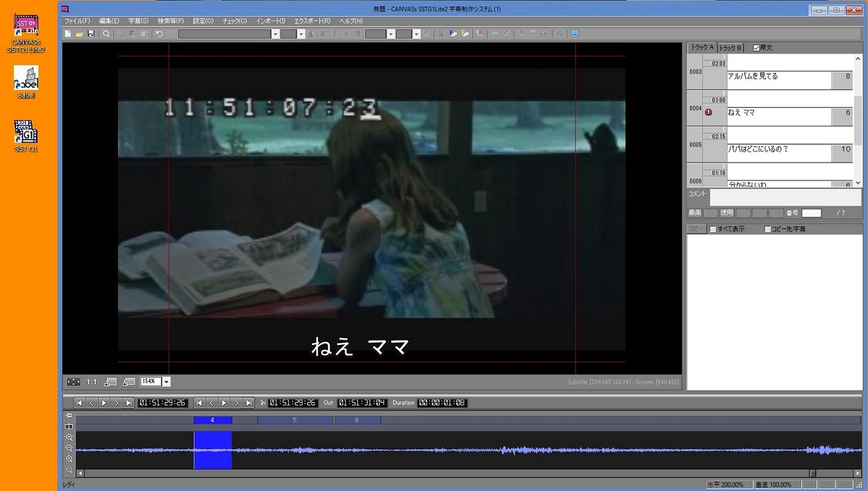Toggle the 原文 checkbox
Image resolution: width=868 pixels, height=491 pixels.
(756, 48)
